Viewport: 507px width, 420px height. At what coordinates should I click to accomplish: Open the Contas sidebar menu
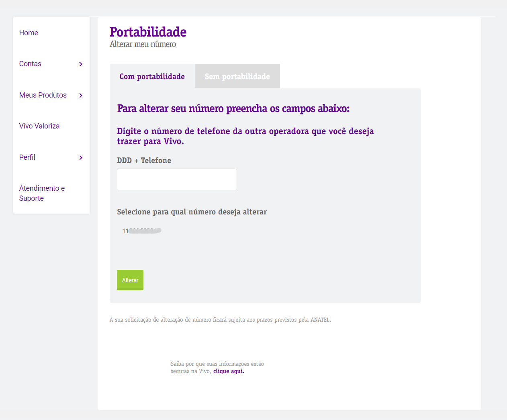click(30, 64)
